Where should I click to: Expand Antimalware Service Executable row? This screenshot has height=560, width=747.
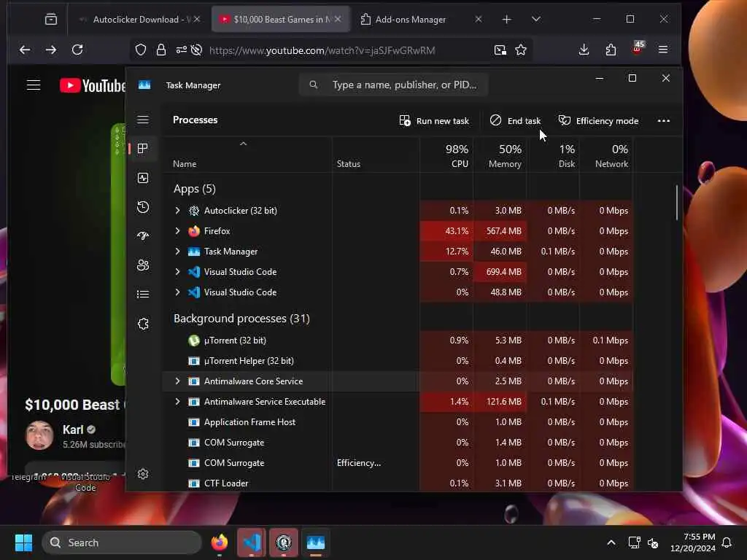coord(178,402)
